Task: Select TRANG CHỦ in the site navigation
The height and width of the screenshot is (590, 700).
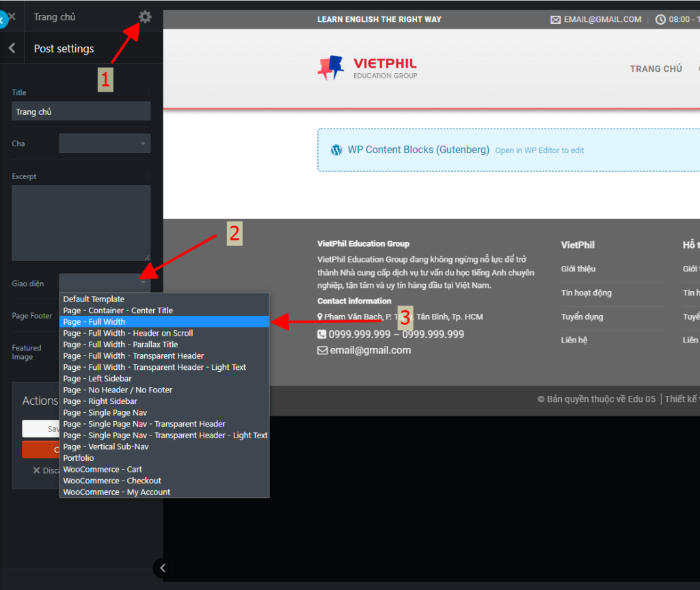Action: click(656, 68)
